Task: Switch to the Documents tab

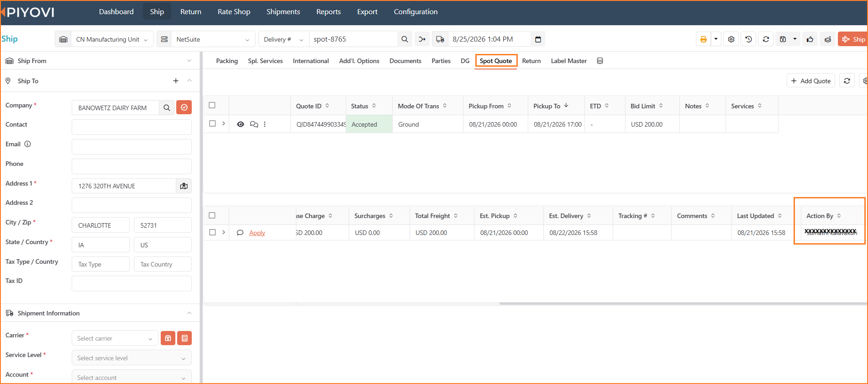Action: pos(405,61)
